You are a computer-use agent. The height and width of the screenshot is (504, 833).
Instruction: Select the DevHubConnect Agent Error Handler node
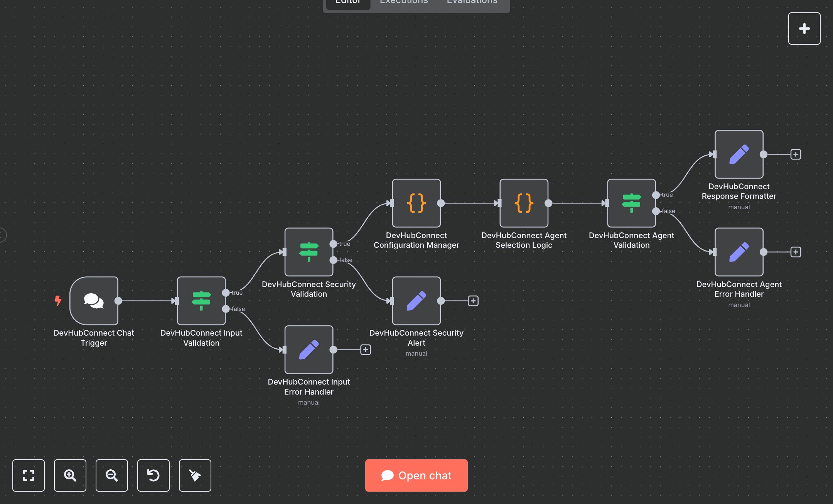click(x=739, y=253)
